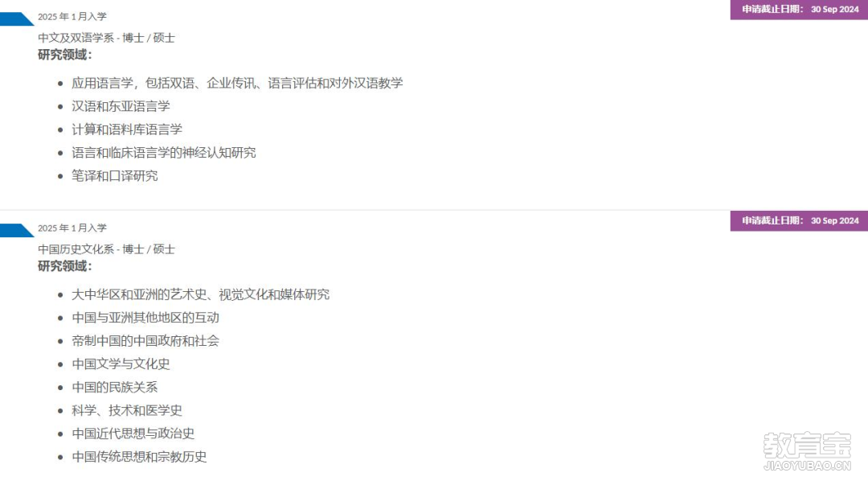This screenshot has height=489, width=868.
Task: Open 中文及双语学系 - 博士 / 硕士 program title
Action: pyautogui.click(x=106, y=38)
